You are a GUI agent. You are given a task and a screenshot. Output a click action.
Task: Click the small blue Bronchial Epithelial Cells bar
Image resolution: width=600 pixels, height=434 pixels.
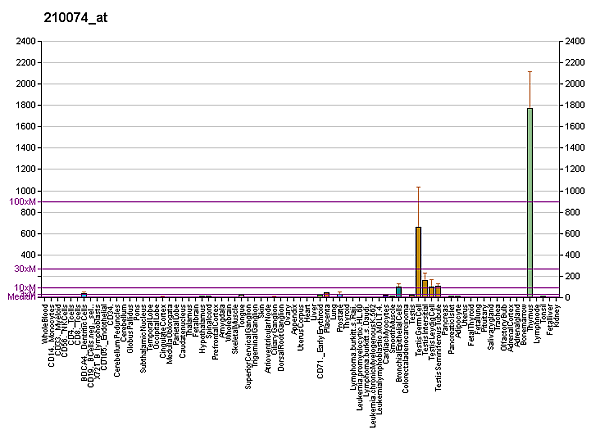point(399,291)
